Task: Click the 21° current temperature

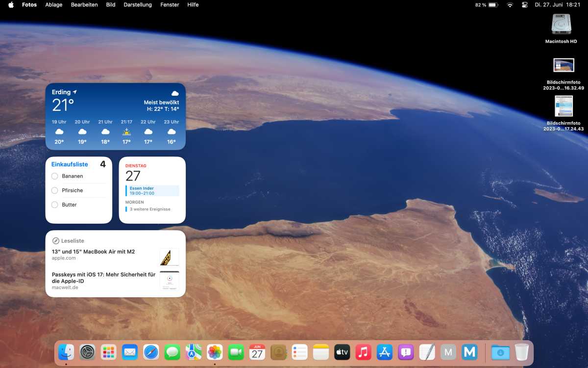Action: 63,105
